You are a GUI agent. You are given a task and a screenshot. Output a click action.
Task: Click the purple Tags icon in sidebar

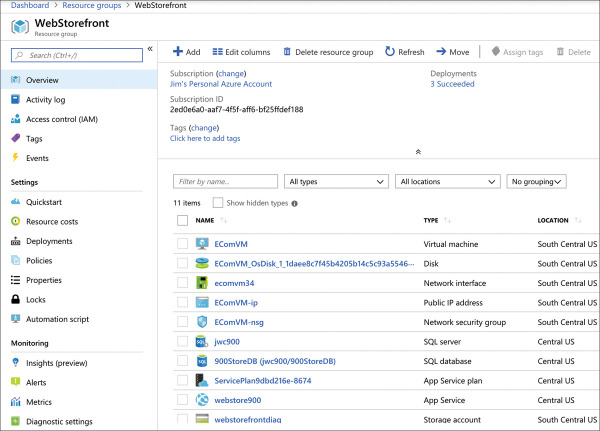pos(15,138)
